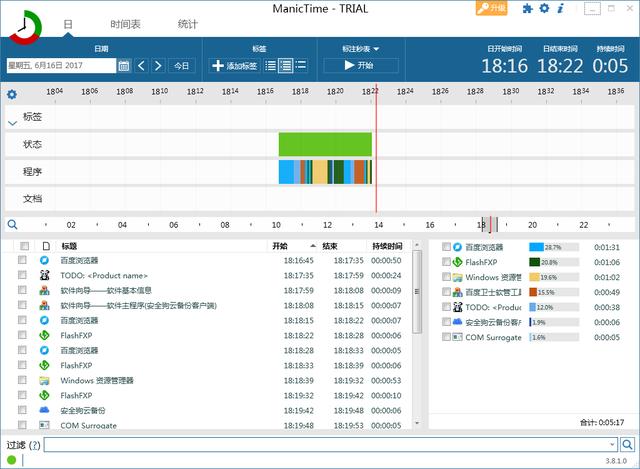This screenshot has width=640, height=469.
Task: Click the 安全狗云备份 cloud icon in list
Action: tap(44, 410)
